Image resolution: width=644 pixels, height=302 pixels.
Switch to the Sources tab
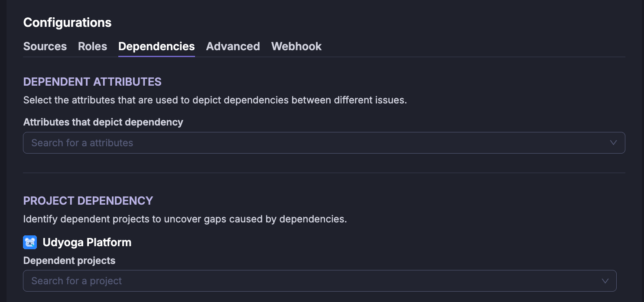coord(45,46)
